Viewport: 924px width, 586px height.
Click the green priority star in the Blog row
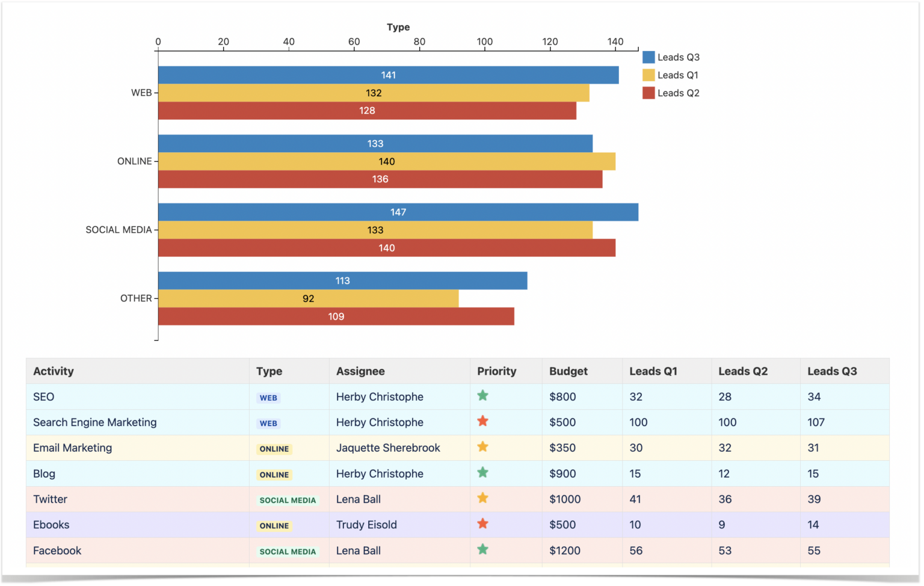483,473
